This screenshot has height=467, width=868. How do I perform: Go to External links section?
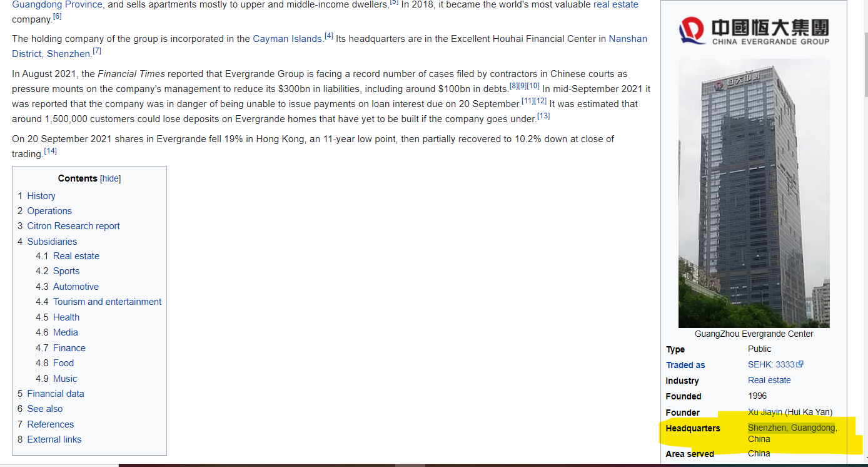[54, 439]
